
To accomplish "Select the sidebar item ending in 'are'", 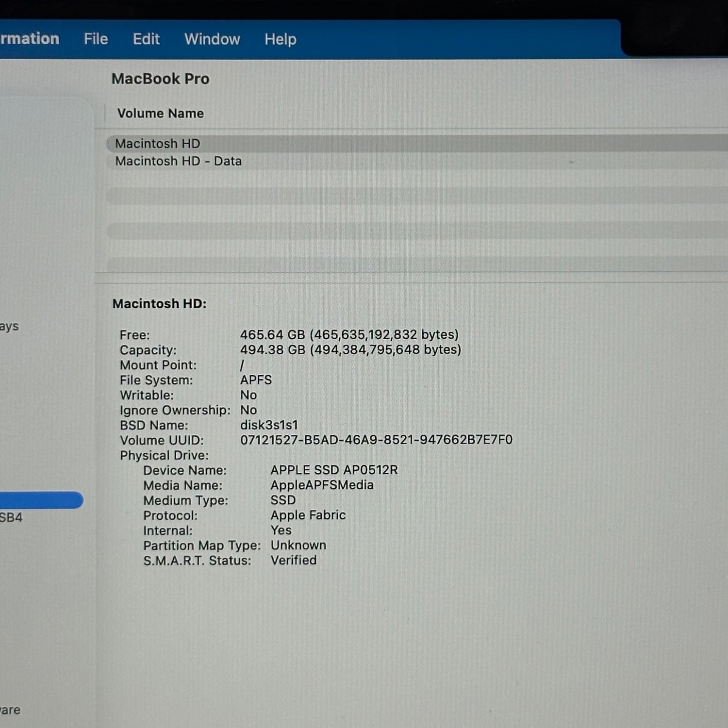I will click(10, 710).
